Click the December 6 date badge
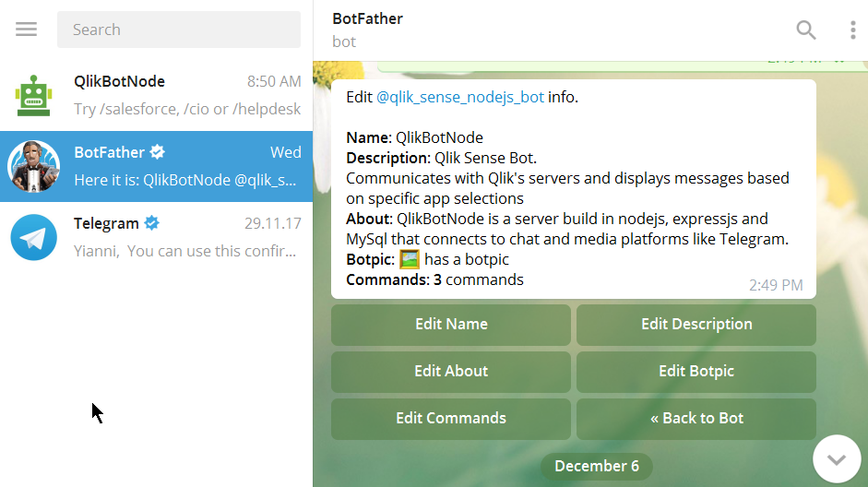Image resolution: width=868 pixels, height=487 pixels. coord(597,466)
